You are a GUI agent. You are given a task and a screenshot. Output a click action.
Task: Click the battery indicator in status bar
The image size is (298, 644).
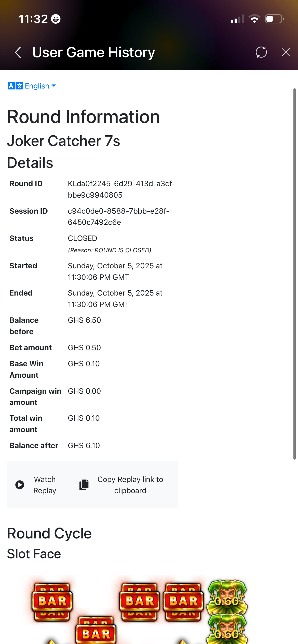[275, 19]
